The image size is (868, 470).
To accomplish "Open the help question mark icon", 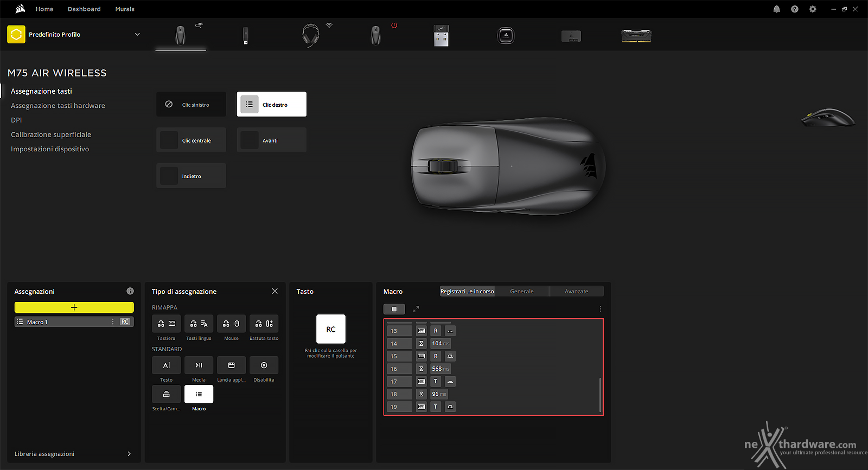I will tap(795, 9).
